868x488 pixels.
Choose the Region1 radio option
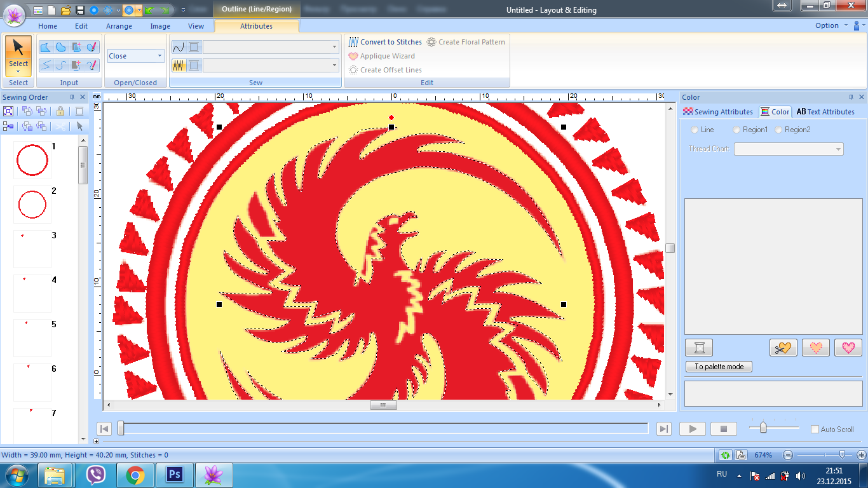pyautogui.click(x=736, y=130)
